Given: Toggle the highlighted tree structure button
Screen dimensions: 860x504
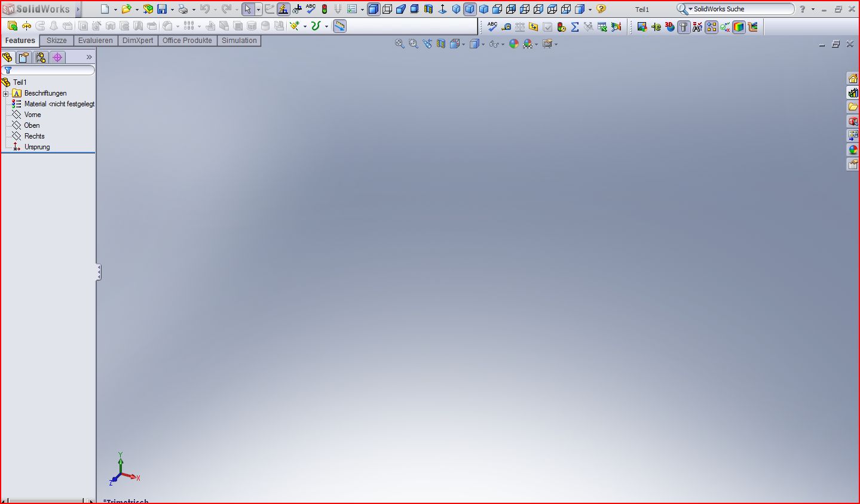Looking at the screenshot, I should [x=711, y=27].
